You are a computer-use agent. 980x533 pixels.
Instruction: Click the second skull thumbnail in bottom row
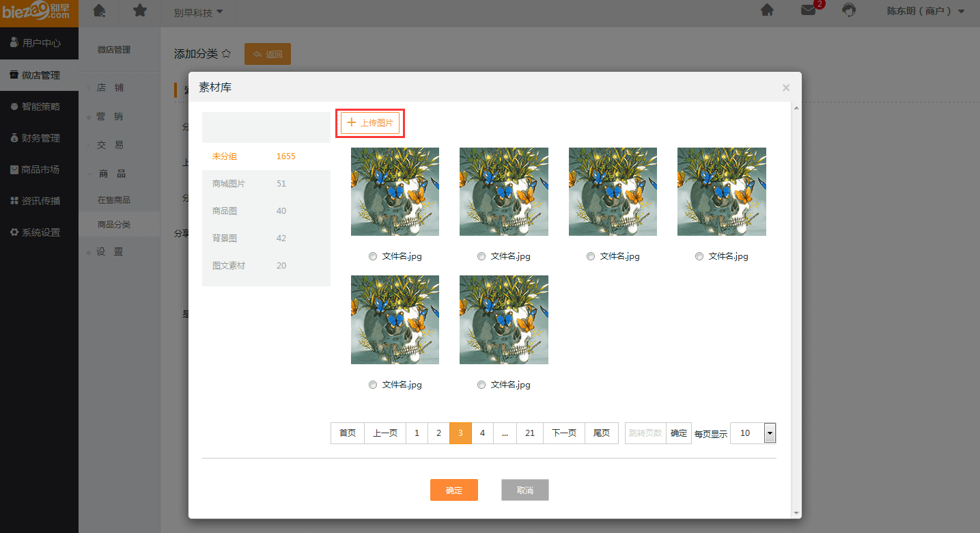(x=504, y=320)
